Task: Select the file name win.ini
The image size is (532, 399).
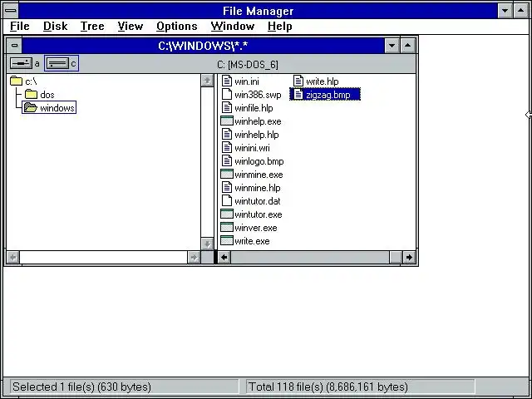Action: click(x=247, y=81)
